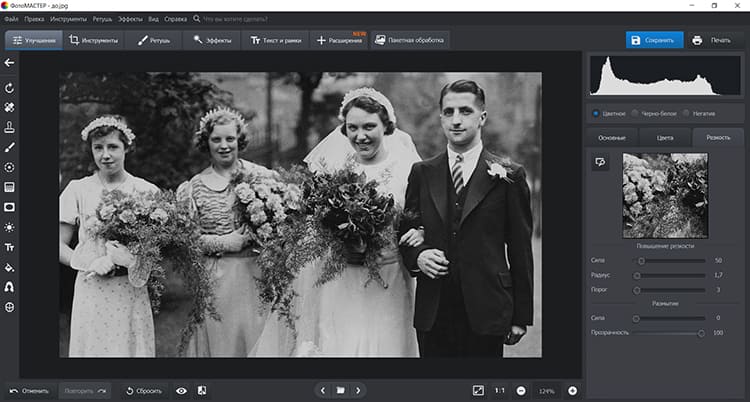Toggle the eye preview original icon
This screenshot has height=402, width=750.
181,390
